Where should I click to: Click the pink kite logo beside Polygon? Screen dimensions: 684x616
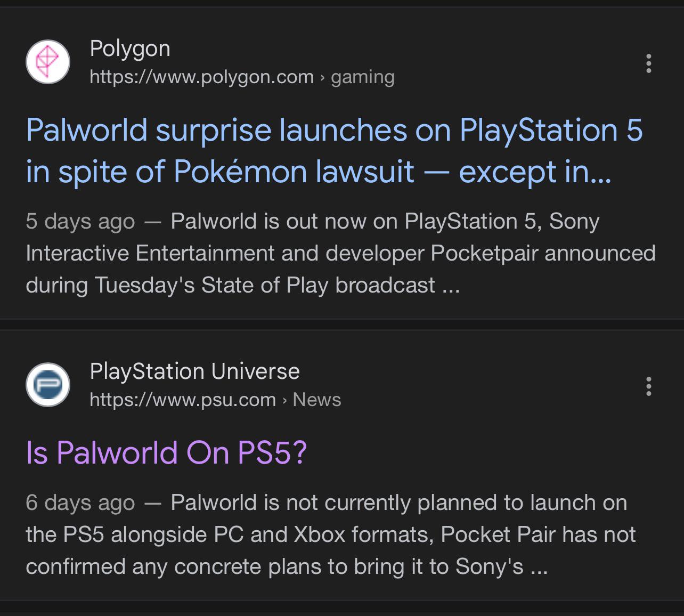point(47,62)
